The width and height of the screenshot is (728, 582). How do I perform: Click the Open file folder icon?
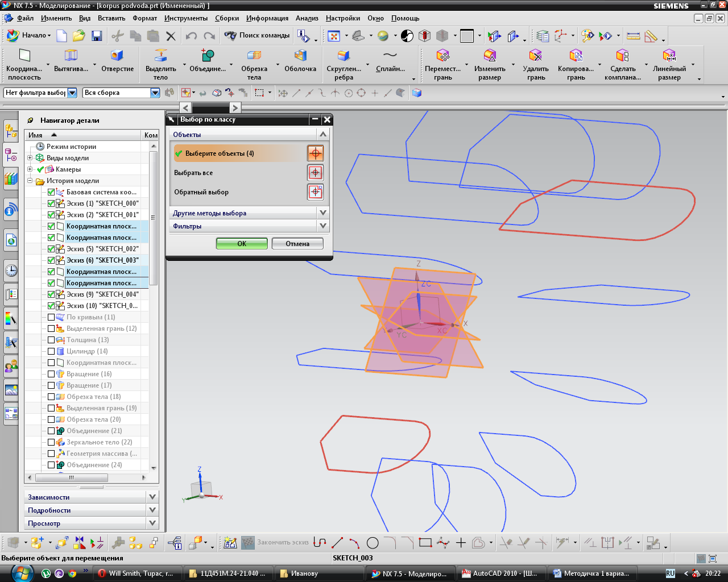pyautogui.click(x=79, y=36)
